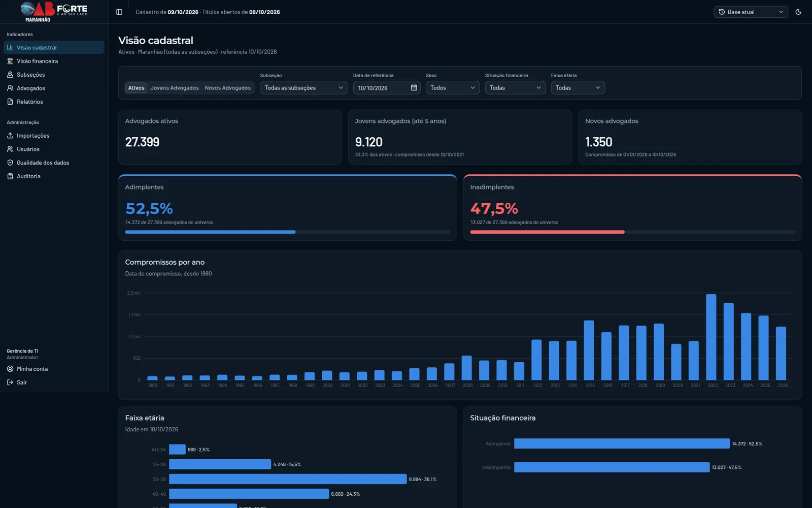
Task: Go to Subseções in sidebar
Action: tap(54, 75)
